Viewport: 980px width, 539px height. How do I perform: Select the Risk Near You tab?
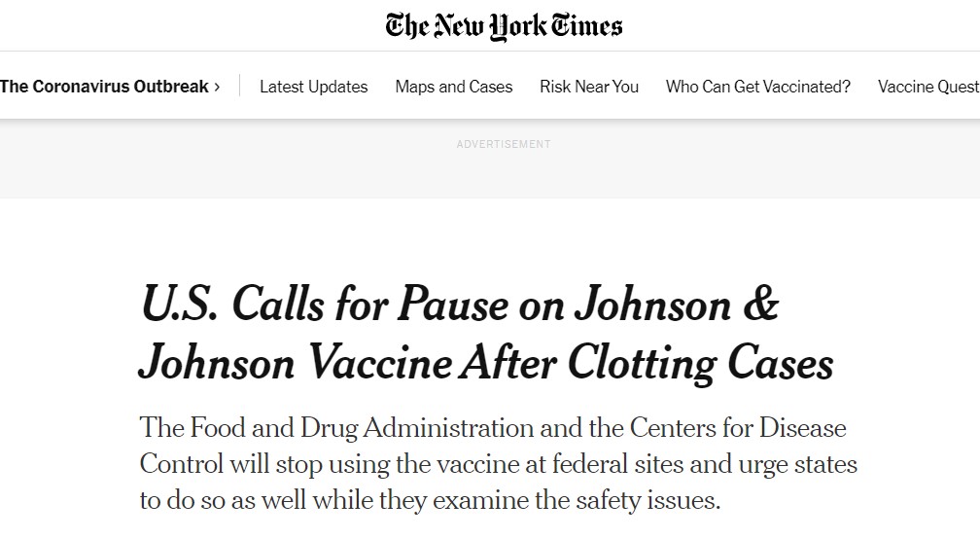tap(589, 87)
